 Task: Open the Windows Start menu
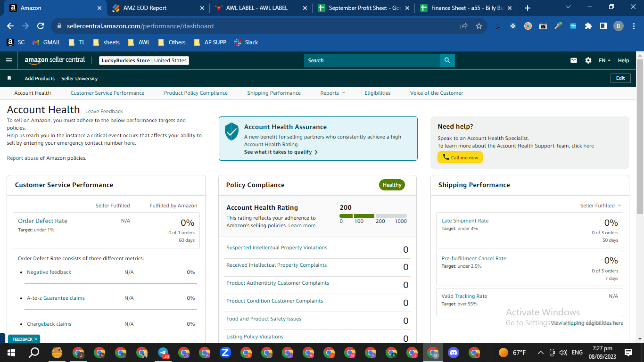coord(11,353)
